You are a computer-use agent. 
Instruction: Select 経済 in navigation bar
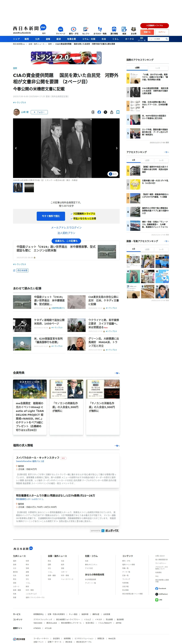coord(59,39)
